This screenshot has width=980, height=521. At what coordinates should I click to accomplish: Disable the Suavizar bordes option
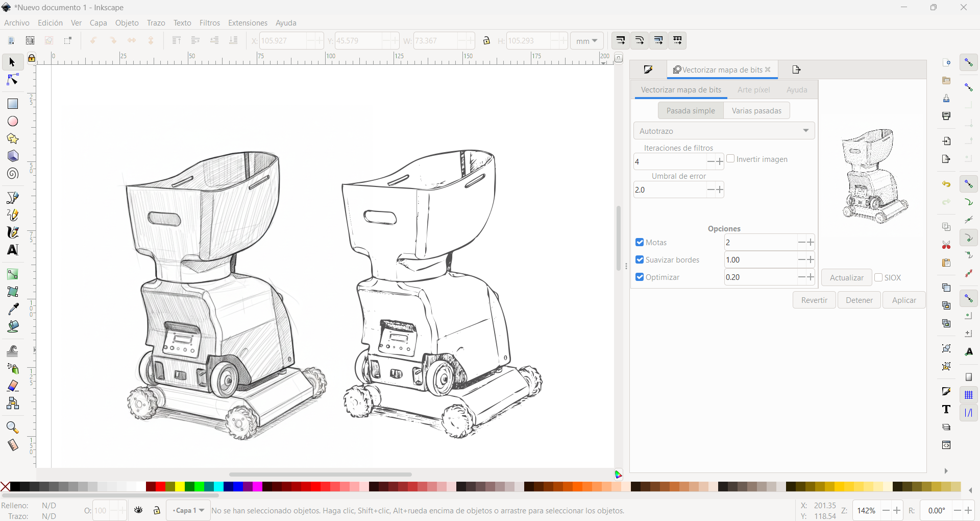click(640, 260)
